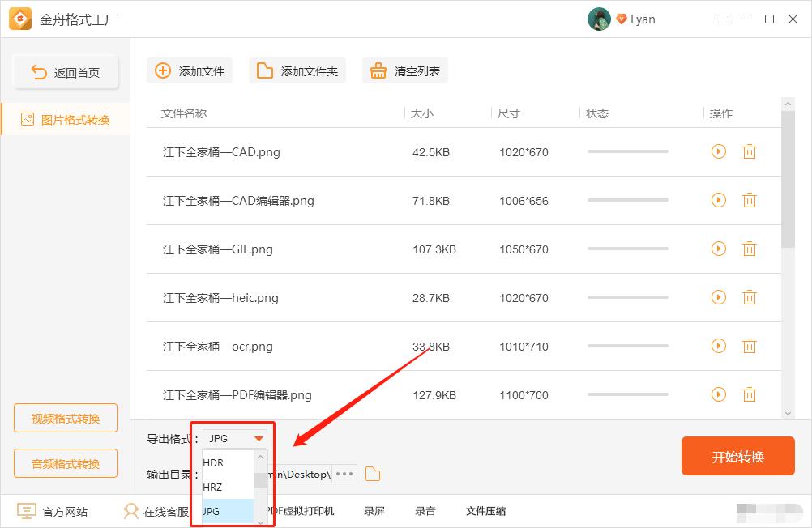This screenshot has width=812, height=528.
Task: Remove 江下全家桶—CAD编辑器.png using trash icon
Action: (750, 200)
